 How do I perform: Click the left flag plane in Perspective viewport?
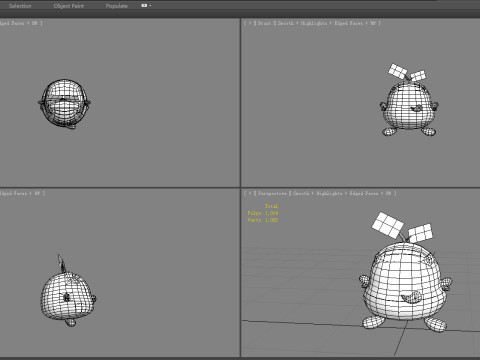tap(388, 225)
